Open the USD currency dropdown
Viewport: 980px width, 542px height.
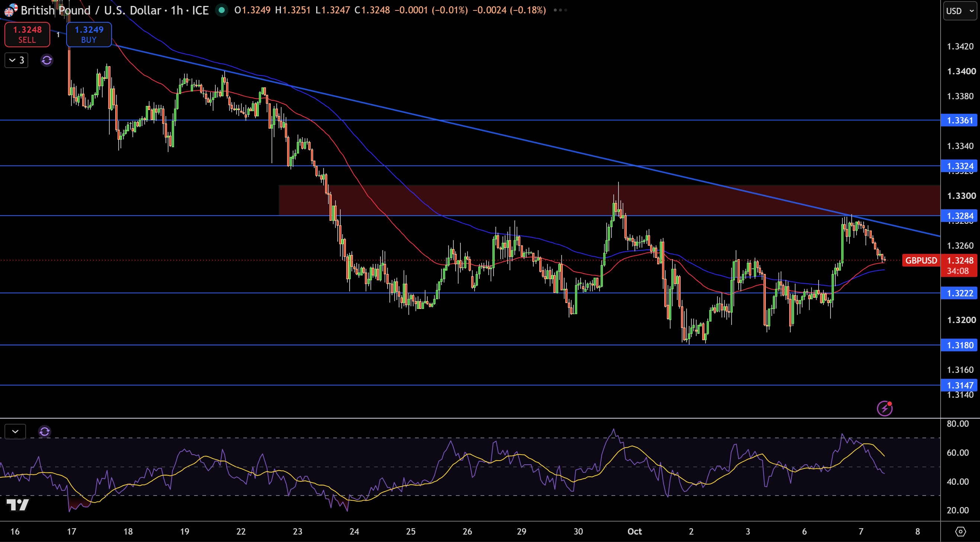pos(960,11)
